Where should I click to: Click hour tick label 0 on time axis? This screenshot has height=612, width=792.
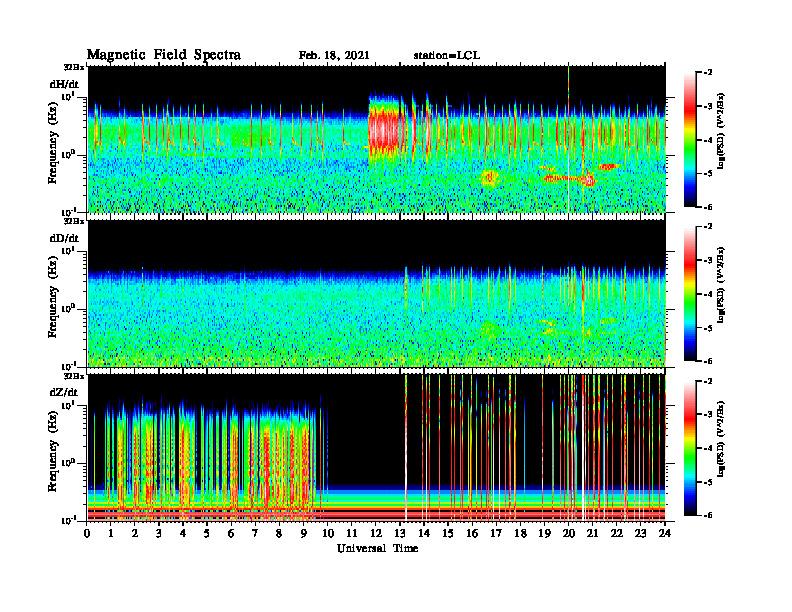tap(87, 533)
